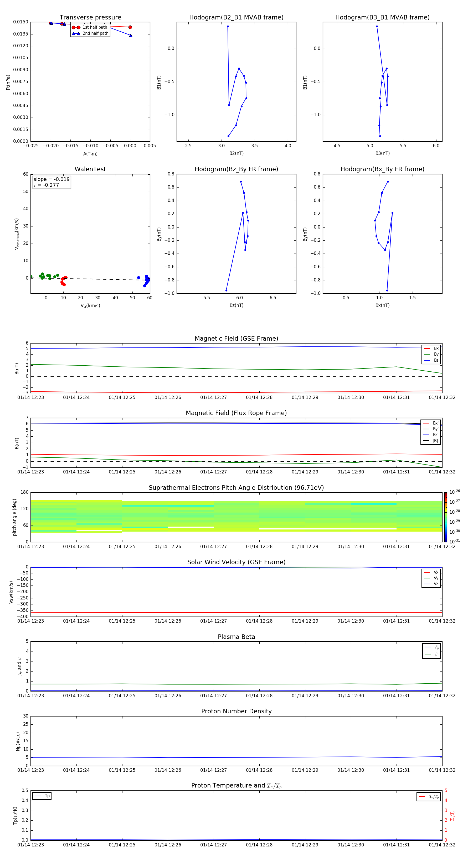Viewport: 473px width, 868px height.
Task: Click the 'pitch angle (deg)' axis label
Action: tap(14, 517)
